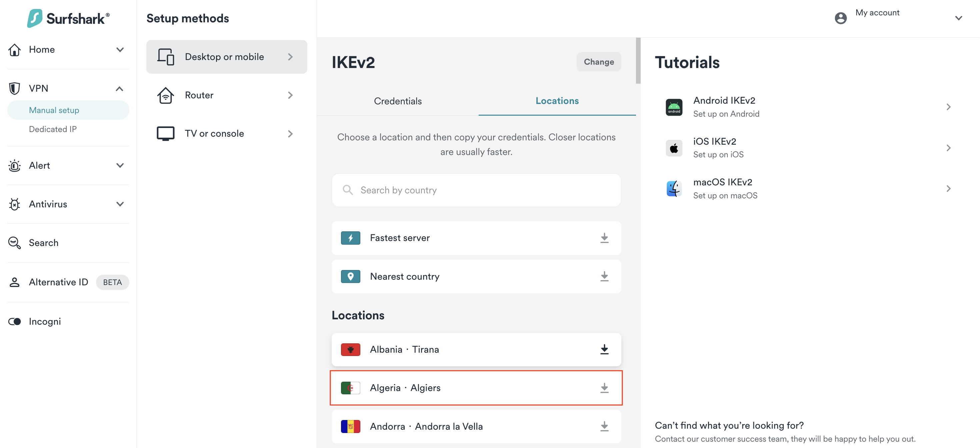Image resolution: width=980 pixels, height=448 pixels.
Task: Expand the Home menu chevron
Action: pyautogui.click(x=120, y=50)
